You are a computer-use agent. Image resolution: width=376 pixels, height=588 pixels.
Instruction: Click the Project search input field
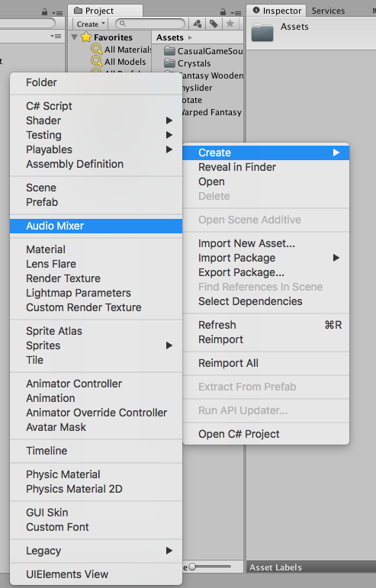click(x=150, y=24)
